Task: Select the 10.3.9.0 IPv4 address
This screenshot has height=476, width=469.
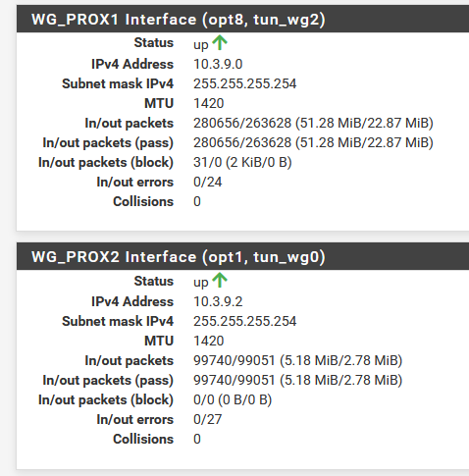Action: pos(218,64)
